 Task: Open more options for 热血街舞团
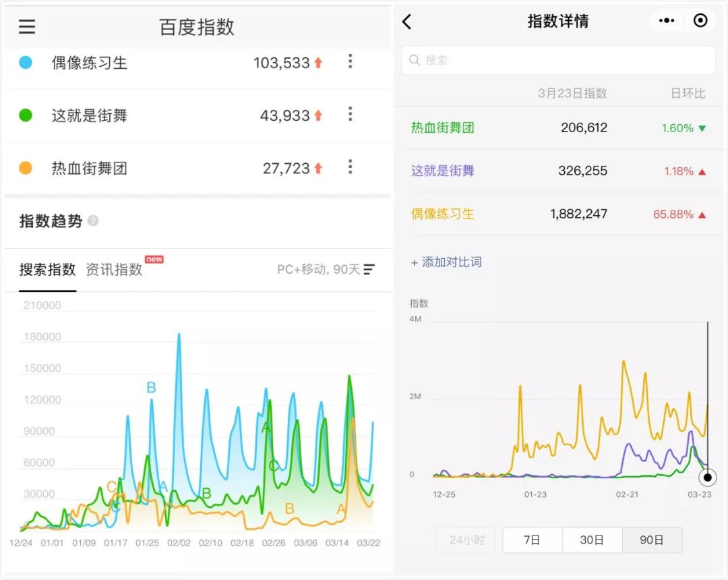(350, 167)
